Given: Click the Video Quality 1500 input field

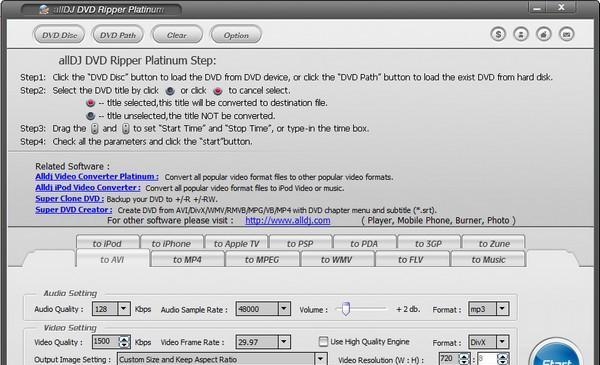Looking at the screenshot, I should pos(106,342).
